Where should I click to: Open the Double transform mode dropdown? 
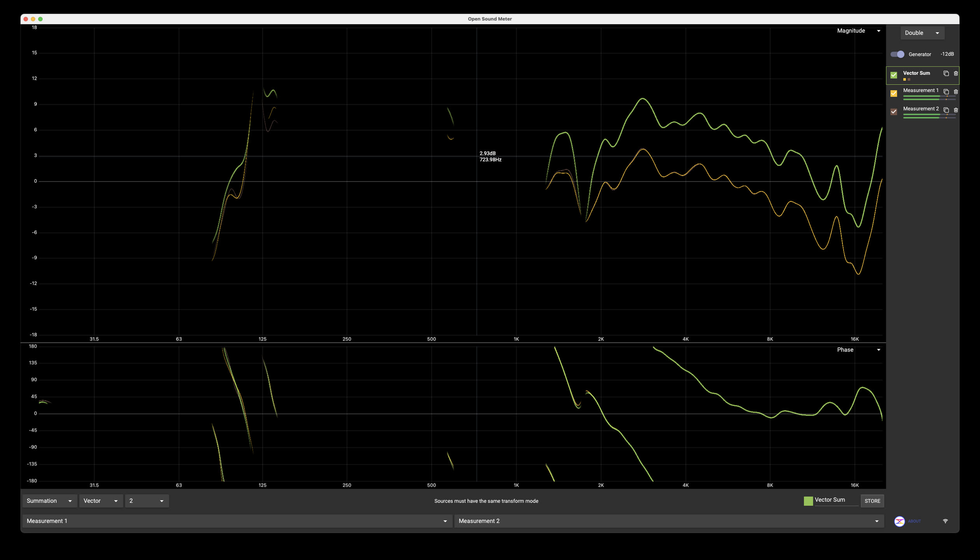point(922,33)
